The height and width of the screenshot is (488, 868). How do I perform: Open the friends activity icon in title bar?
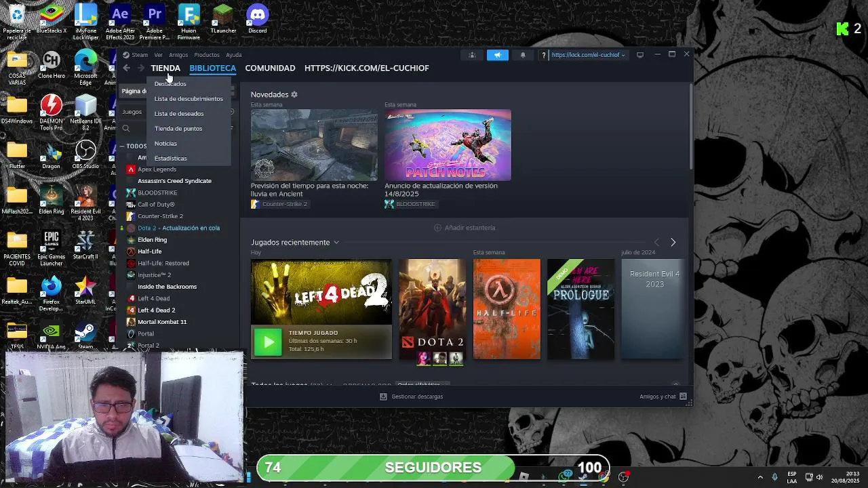[472, 55]
